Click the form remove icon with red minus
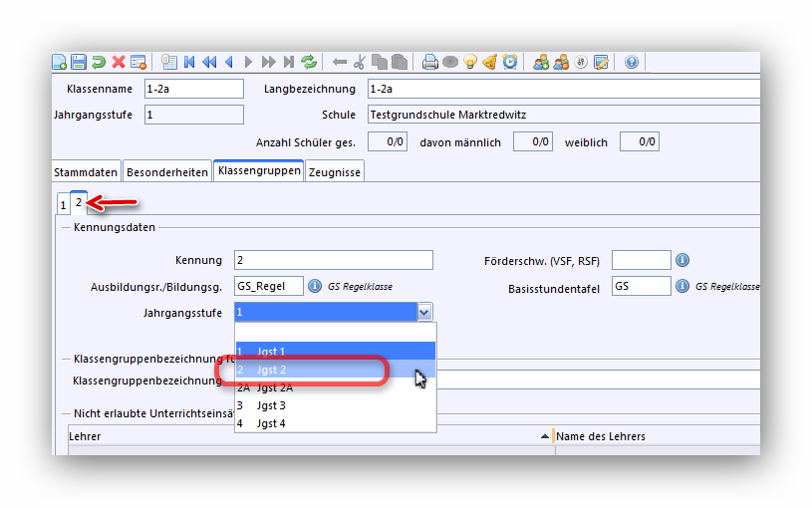Screen dimensions: 812x507 coord(138,62)
